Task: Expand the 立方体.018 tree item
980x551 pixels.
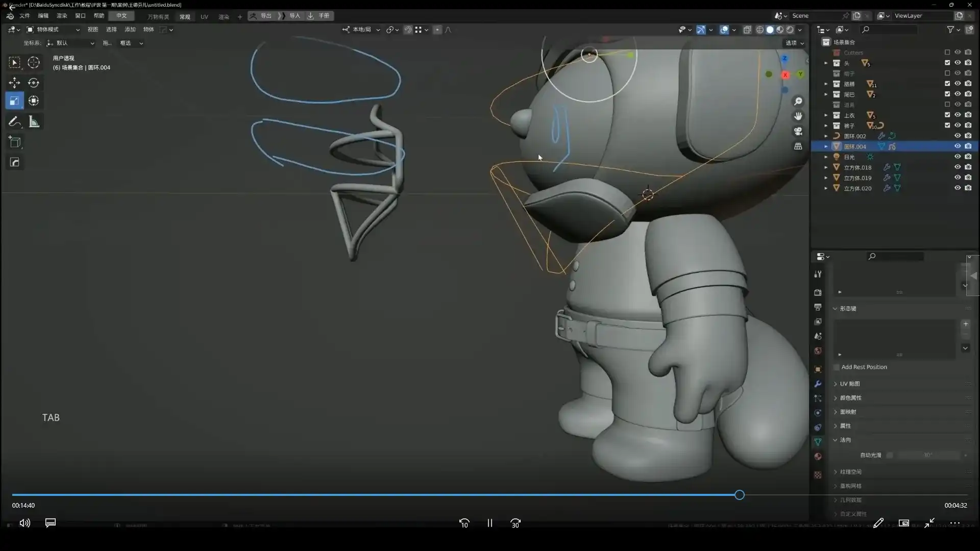Action: point(826,167)
